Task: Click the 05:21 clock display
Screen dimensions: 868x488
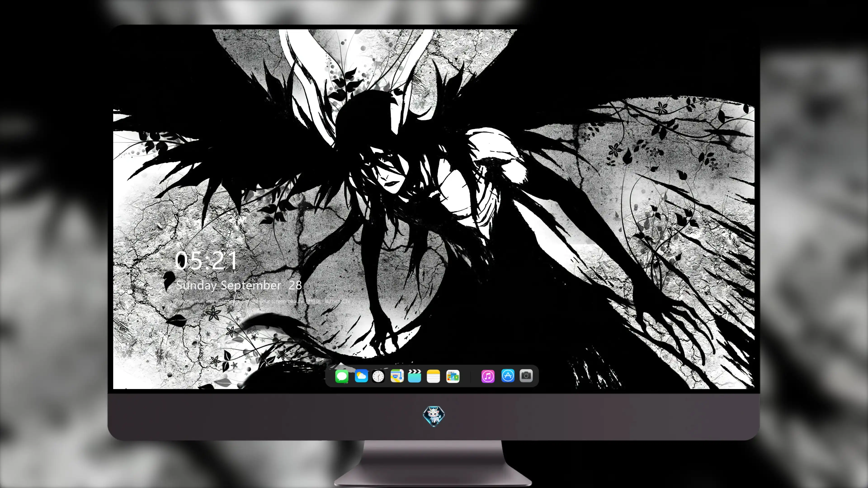Action: (x=206, y=260)
